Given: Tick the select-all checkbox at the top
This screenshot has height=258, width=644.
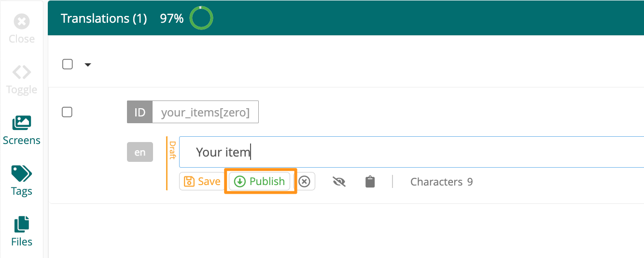Looking at the screenshot, I should [x=68, y=64].
